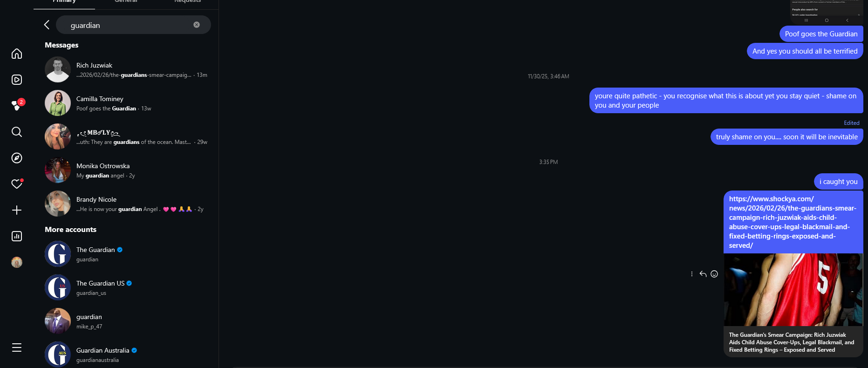
Task: Go back from search results
Action: [x=47, y=25]
